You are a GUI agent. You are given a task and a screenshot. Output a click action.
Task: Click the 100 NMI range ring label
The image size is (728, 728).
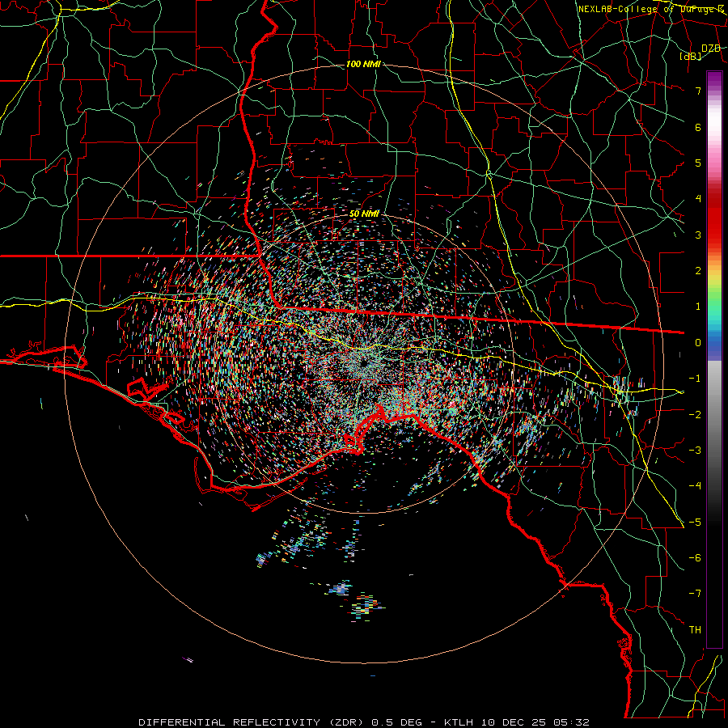coord(363,64)
